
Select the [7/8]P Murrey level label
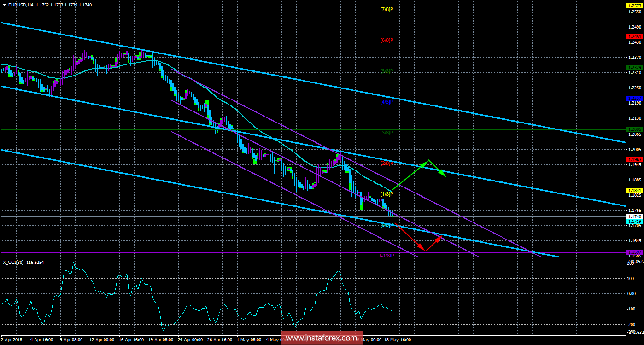coord(386,9)
